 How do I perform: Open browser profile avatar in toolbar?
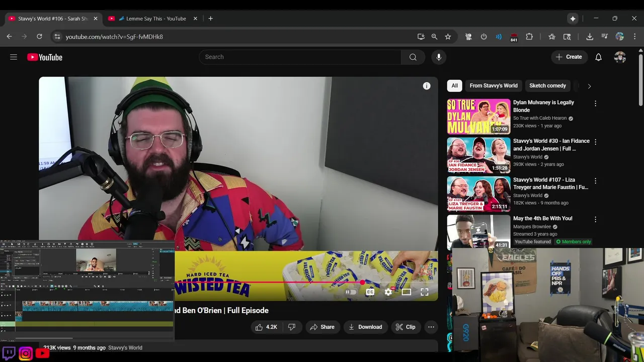tap(620, 37)
